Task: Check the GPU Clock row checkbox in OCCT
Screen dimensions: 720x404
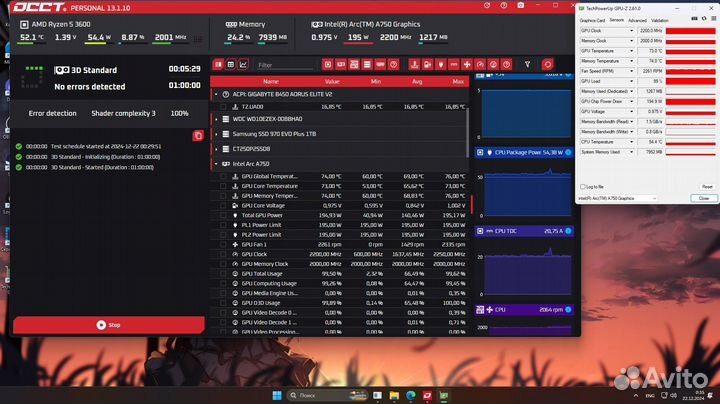Action: point(223,254)
